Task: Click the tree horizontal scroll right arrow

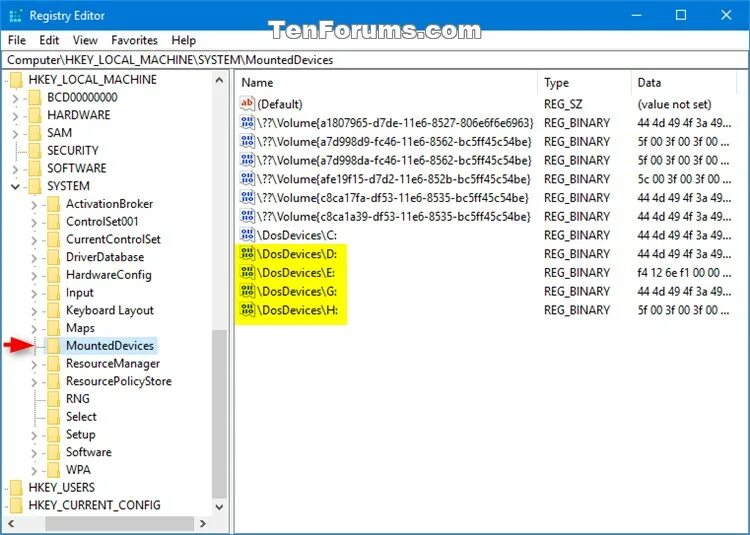Action: pos(203,524)
